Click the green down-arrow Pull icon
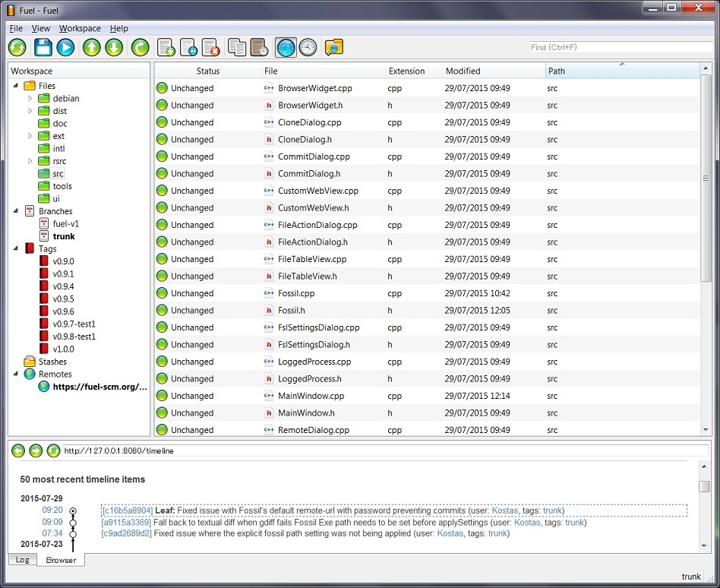 [x=114, y=47]
